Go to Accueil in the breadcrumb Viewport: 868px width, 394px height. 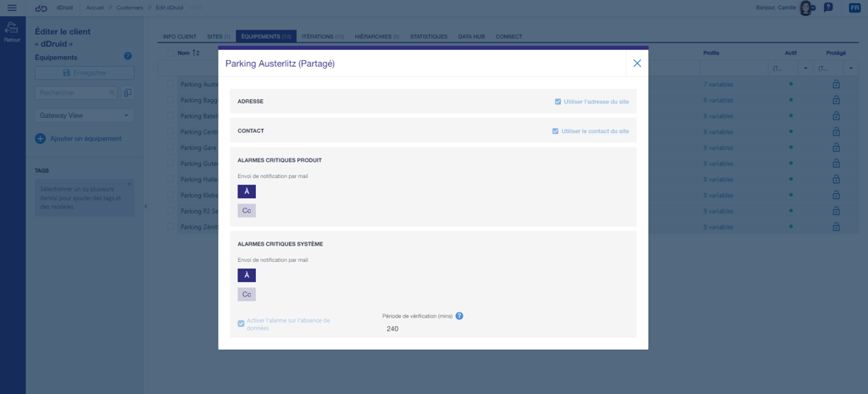95,8
